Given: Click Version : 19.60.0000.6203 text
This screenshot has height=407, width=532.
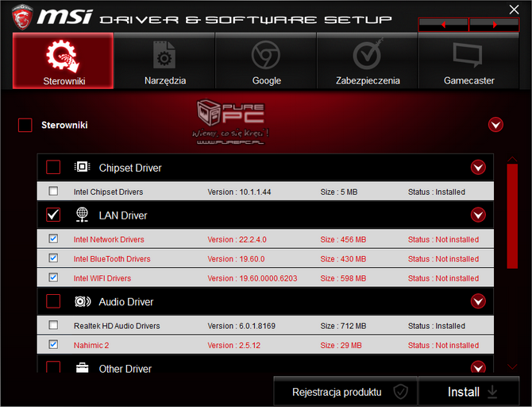Looking at the screenshot, I should (x=252, y=278).
